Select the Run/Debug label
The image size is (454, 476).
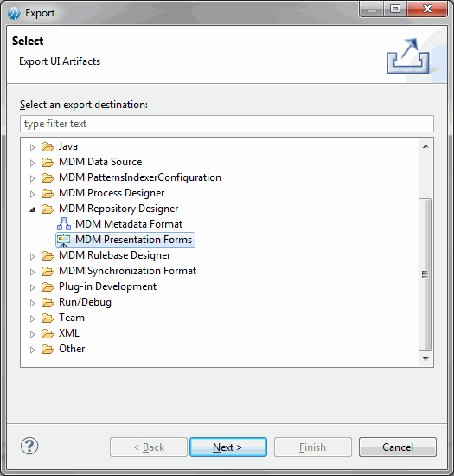(x=86, y=302)
